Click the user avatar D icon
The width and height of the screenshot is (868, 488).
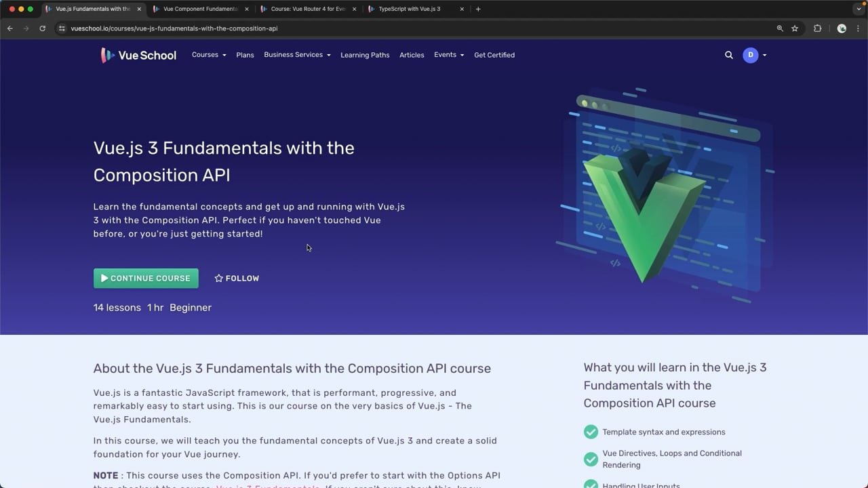tap(750, 55)
